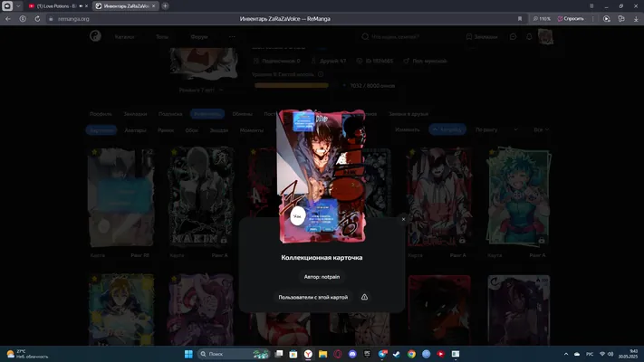Image resolution: width=644 pixels, height=362 pixels.
Task: Click the 'Спросить' assistant button
Action: [571, 19]
